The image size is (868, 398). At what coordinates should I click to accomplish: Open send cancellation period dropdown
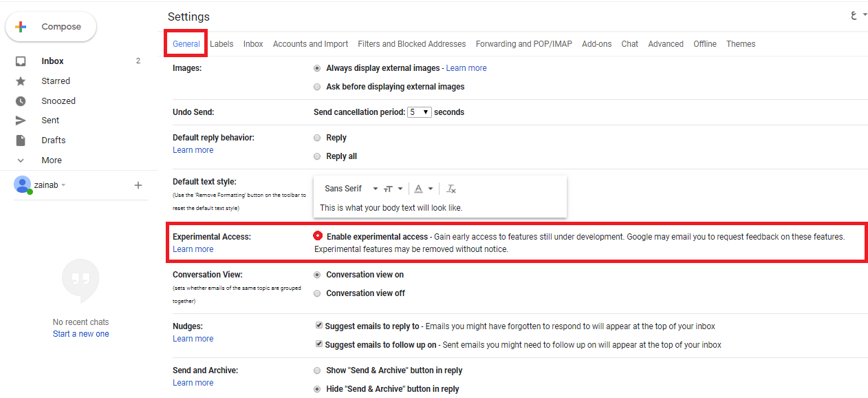420,112
